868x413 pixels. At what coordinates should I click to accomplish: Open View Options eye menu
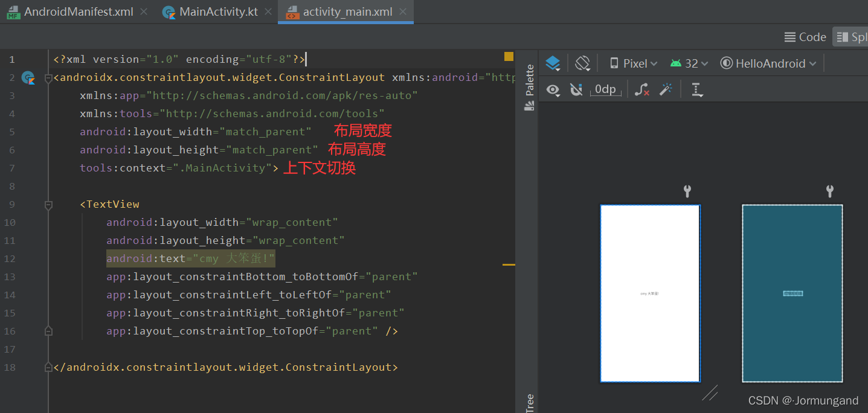(x=553, y=90)
